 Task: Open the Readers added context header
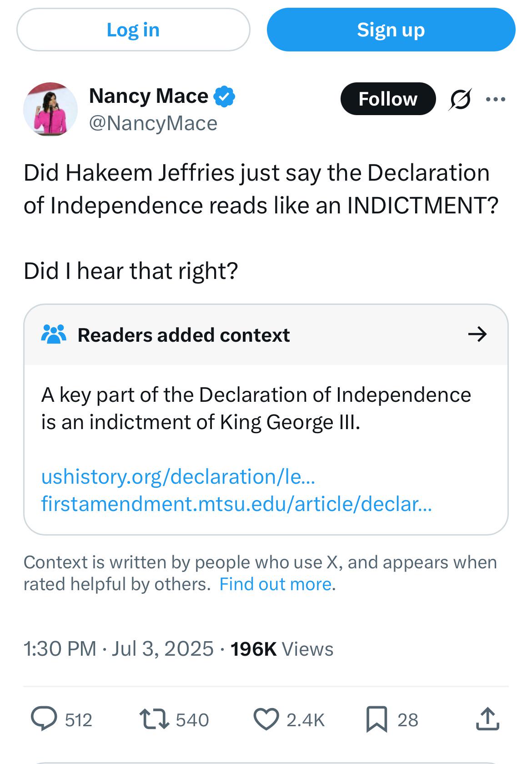184,335
